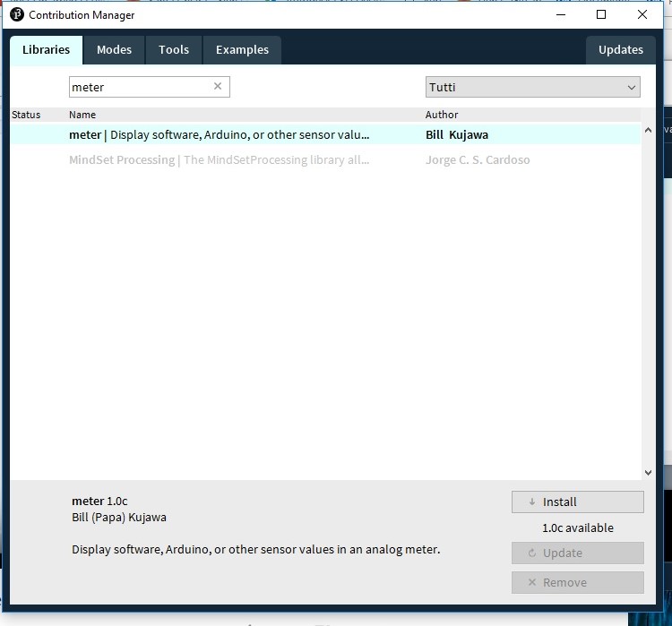Close the Contribution Manager window

pyautogui.click(x=642, y=14)
